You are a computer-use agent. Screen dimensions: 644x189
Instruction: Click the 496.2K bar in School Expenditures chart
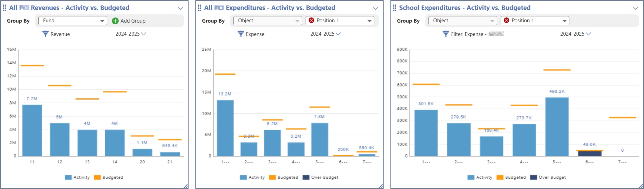tap(557, 127)
